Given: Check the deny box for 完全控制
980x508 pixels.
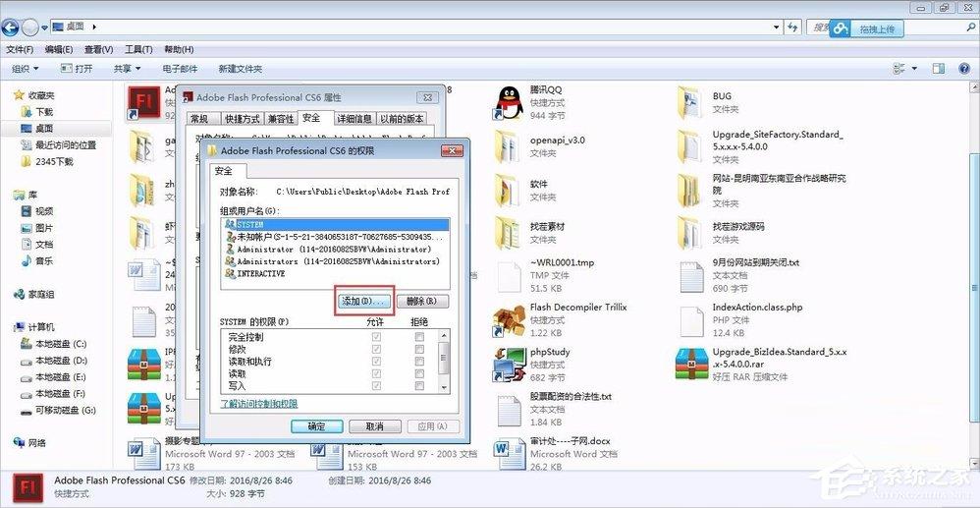Looking at the screenshot, I should pos(419,337).
